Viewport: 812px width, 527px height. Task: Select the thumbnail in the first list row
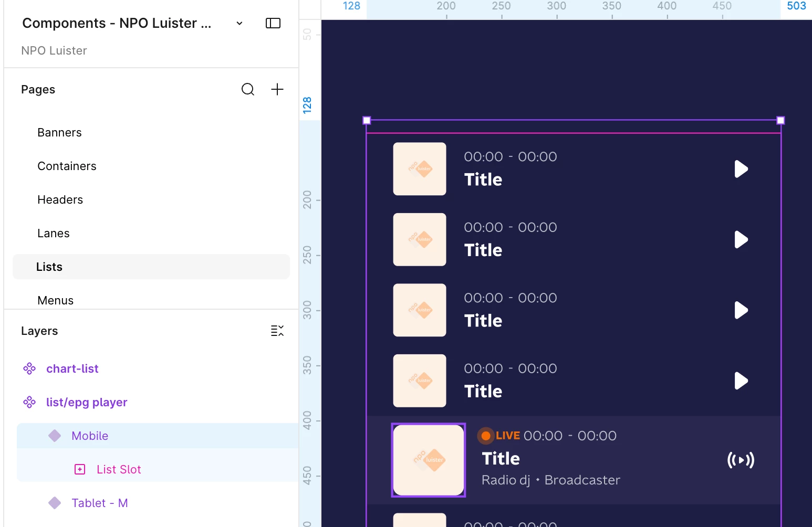tap(420, 169)
